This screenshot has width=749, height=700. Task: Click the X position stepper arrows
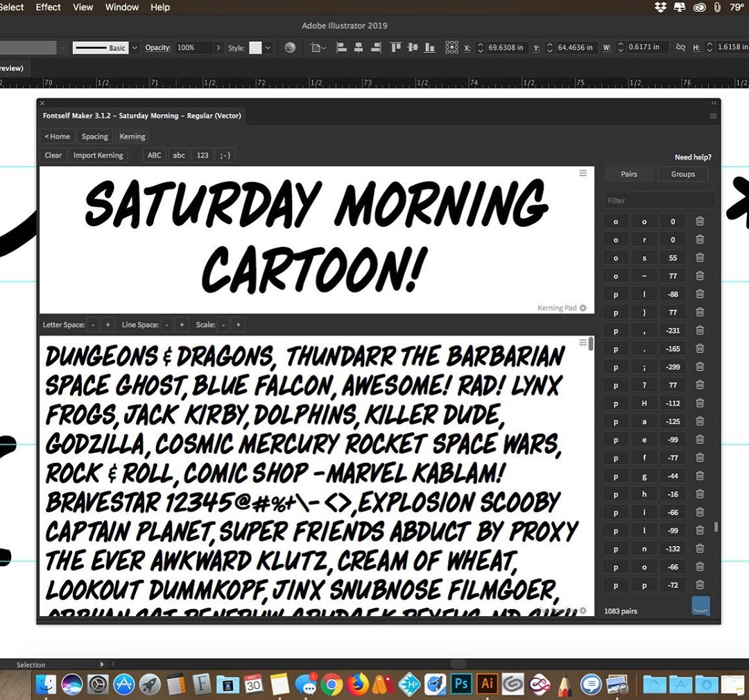click(x=480, y=47)
